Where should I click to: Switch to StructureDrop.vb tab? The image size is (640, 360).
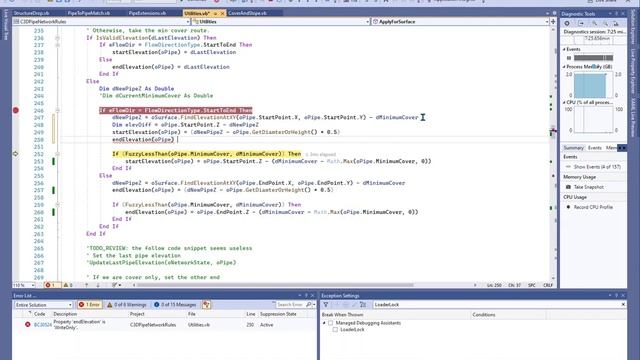(x=31, y=13)
